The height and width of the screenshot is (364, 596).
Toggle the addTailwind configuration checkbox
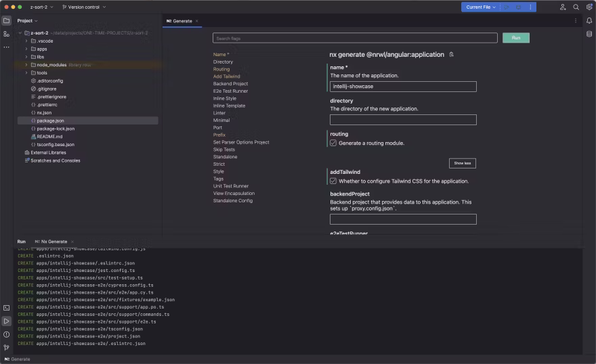coord(333,181)
